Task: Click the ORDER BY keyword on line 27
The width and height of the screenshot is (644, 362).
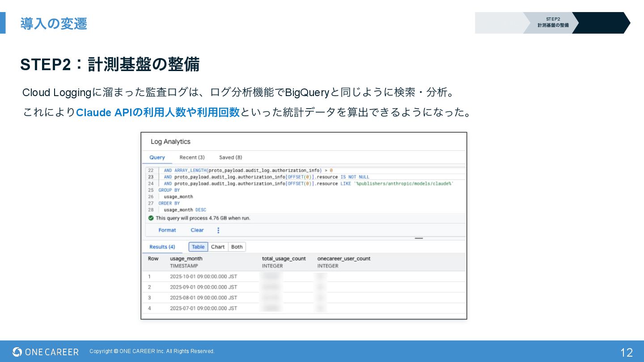Action: 169,203
